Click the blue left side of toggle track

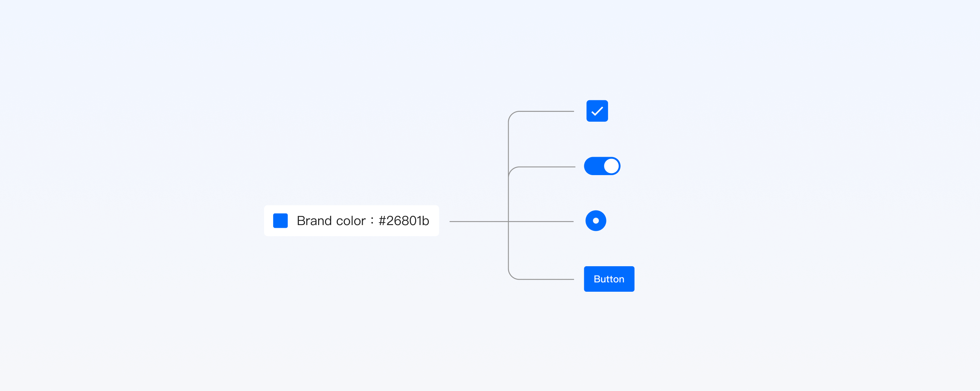(593, 166)
